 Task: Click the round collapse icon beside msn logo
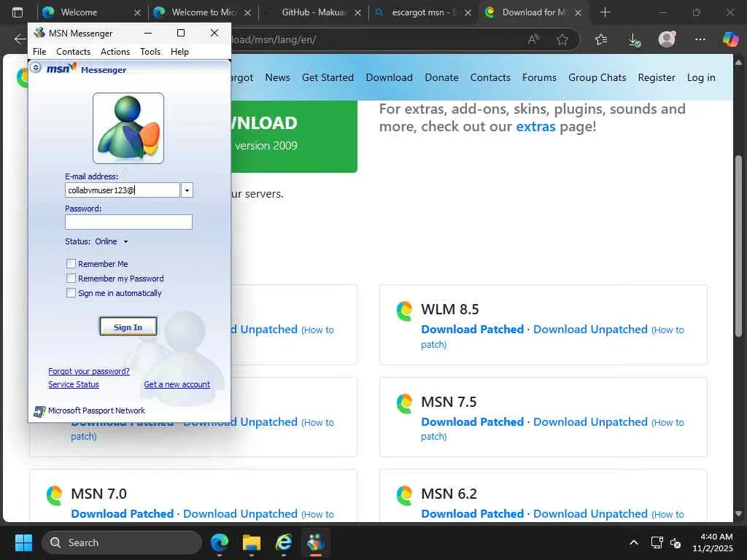pyautogui.click(x=36, y=68)
